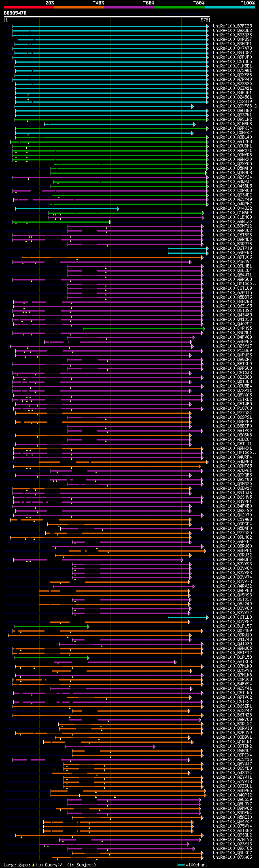The image size is (259, 868).
Task: Click the short cyan bar for UniRef100_A9PFN3
Action: pyautogui.click(x=188, y=253)
